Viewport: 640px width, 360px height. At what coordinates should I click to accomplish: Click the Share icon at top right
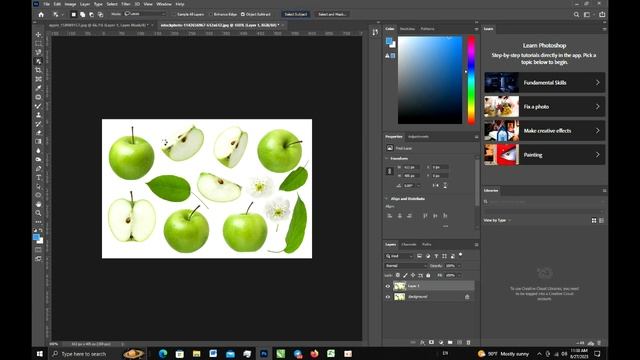(x=602, y=14)
